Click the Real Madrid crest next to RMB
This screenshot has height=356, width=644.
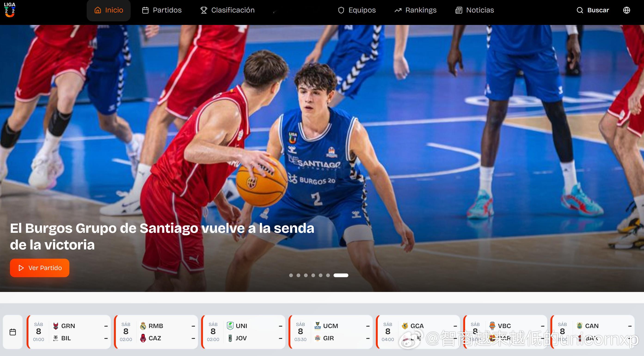coord(143,326)
